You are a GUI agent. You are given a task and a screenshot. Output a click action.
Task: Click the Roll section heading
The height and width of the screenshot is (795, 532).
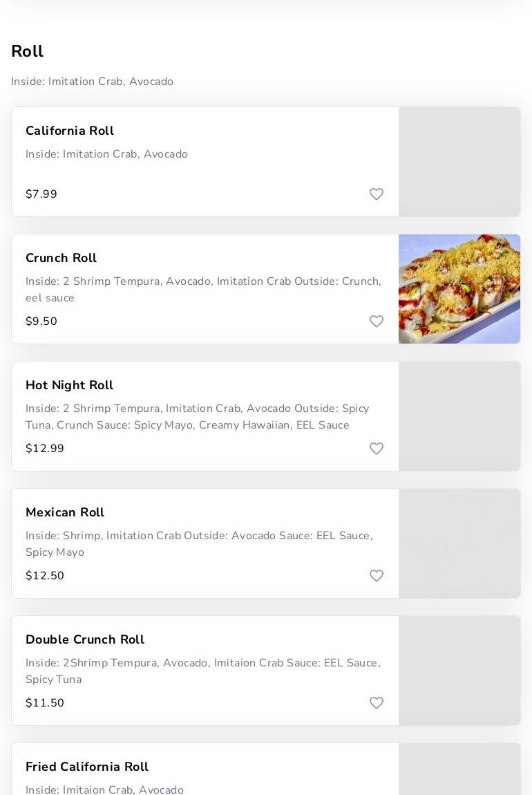click(28, 51)
